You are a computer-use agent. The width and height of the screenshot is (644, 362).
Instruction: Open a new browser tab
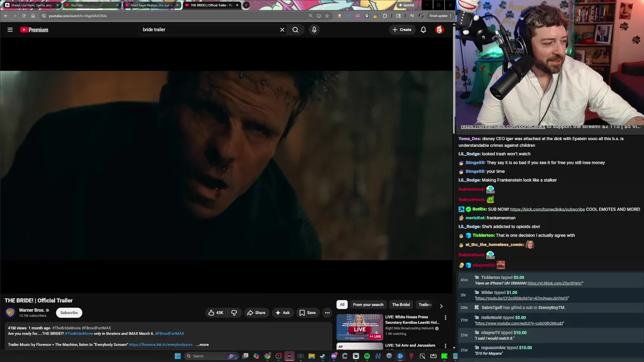pyautogui.click(x=246, y=5)
